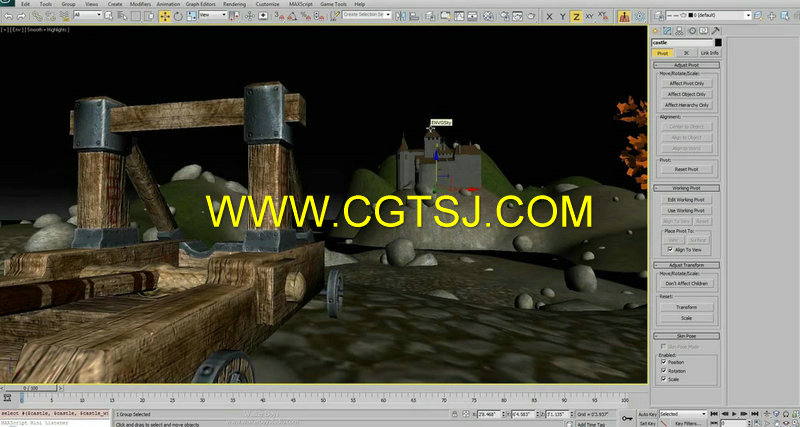Screen dimensions: 800x427
Task: Select the Select and Link tool
Action: (x=37, y=16)
